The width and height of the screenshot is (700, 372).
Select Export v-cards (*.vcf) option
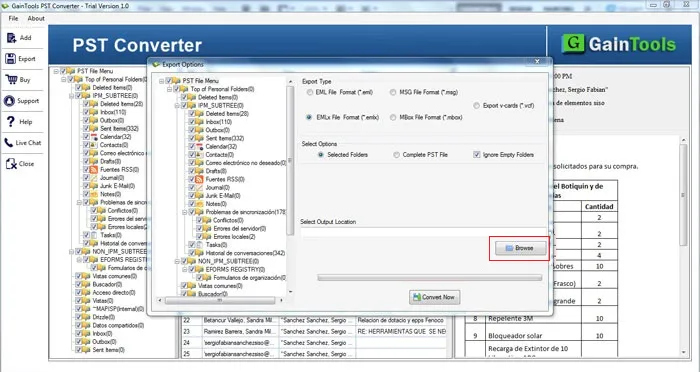point(476,106)
